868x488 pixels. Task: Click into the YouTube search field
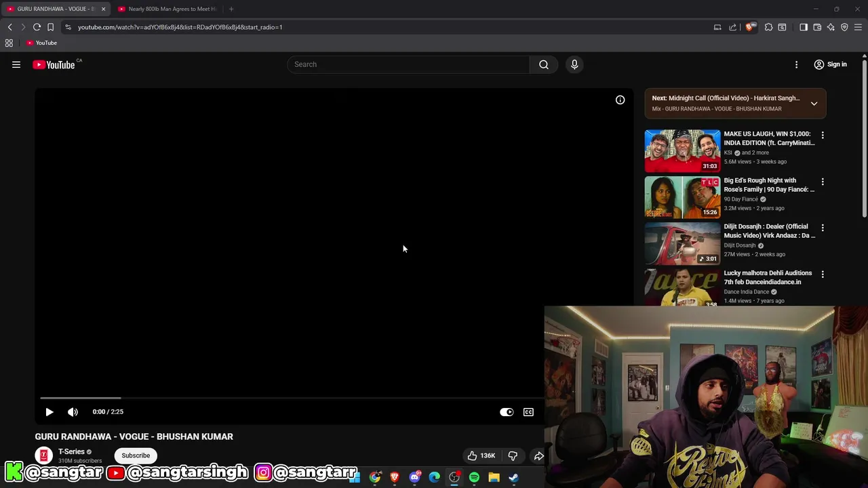pos(408,64)
